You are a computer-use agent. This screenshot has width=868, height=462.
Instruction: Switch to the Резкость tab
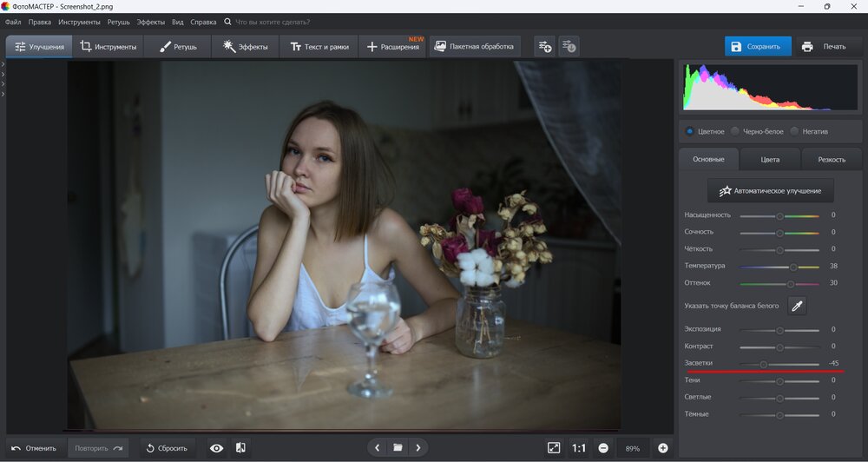pos(832,160)
